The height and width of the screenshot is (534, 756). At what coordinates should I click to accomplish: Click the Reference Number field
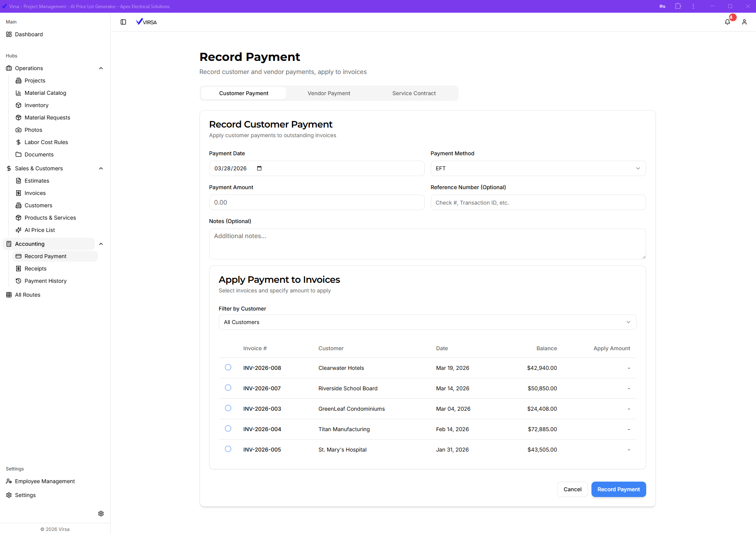(x=538, y=202)
